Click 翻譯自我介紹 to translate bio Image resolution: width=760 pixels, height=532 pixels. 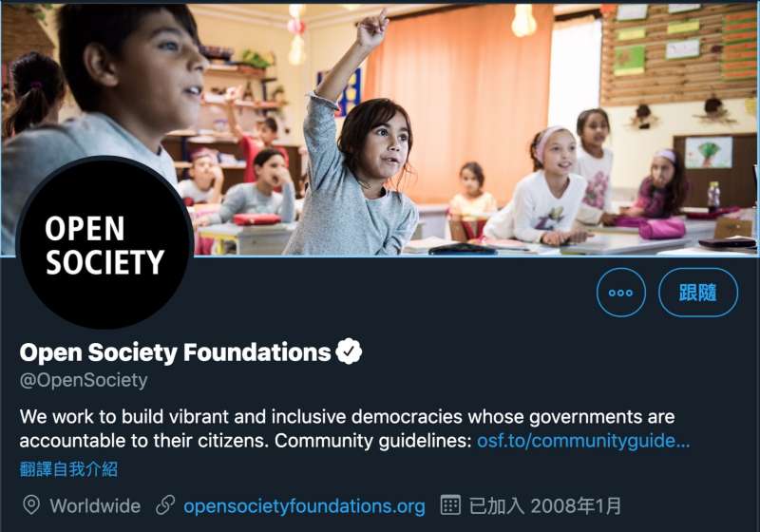tap(68, 469)
